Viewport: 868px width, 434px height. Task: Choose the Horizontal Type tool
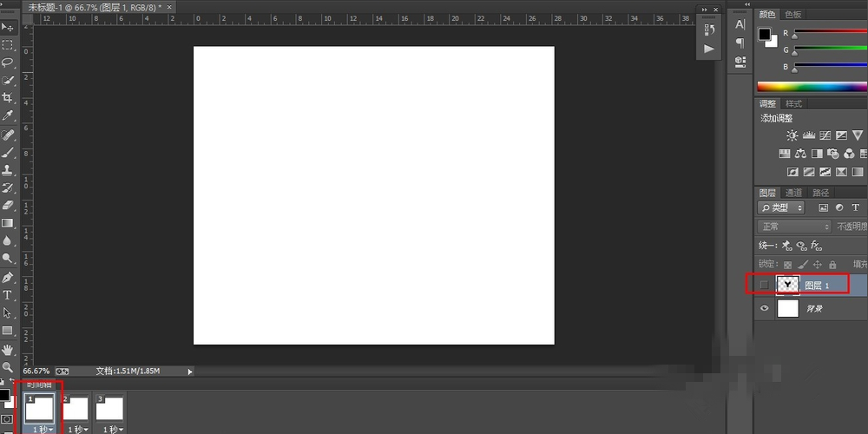point(8,295)
